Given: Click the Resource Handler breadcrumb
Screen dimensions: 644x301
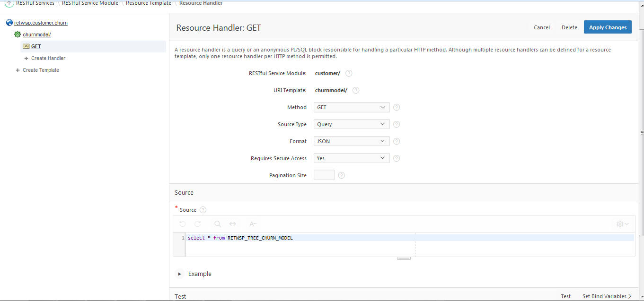Looking at the screenshot, I should [201, 3].
